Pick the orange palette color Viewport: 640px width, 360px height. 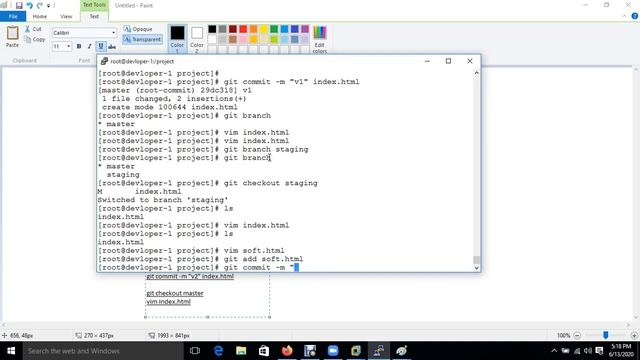(253, 29)
